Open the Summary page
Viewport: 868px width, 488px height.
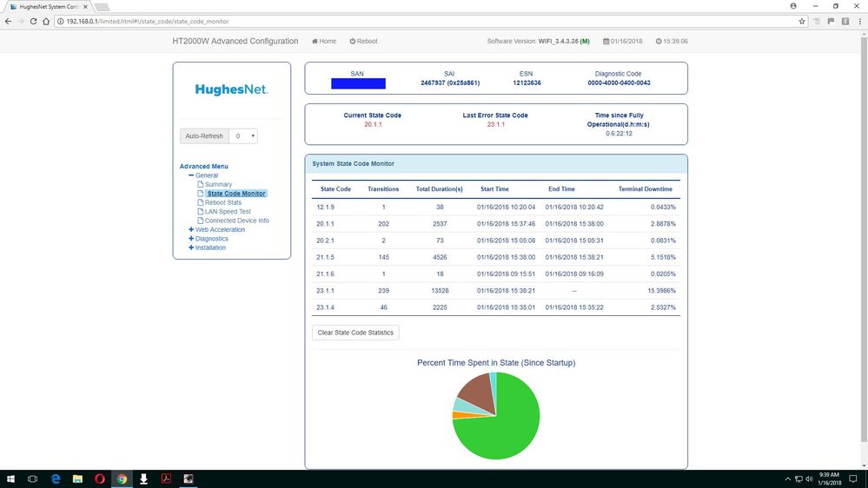point(218,184)
